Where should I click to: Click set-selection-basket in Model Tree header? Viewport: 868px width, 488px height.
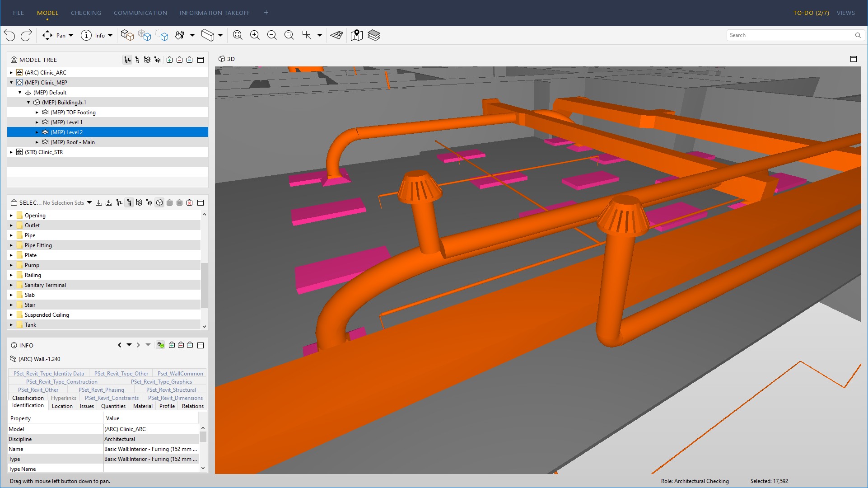(x=190, y=60)
